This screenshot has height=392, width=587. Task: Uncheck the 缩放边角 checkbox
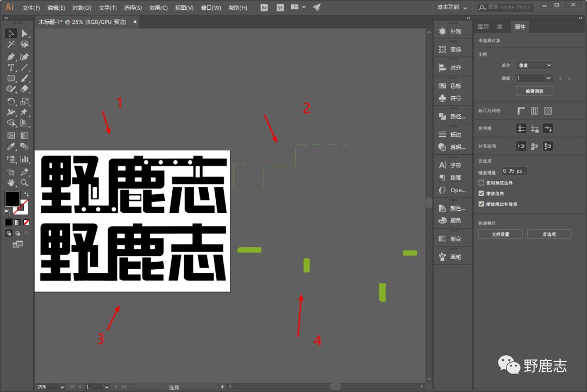[x=482, y=193]
